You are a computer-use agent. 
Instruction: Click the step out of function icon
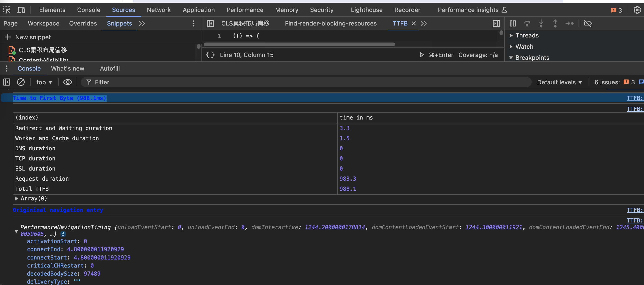pos(555,23)
